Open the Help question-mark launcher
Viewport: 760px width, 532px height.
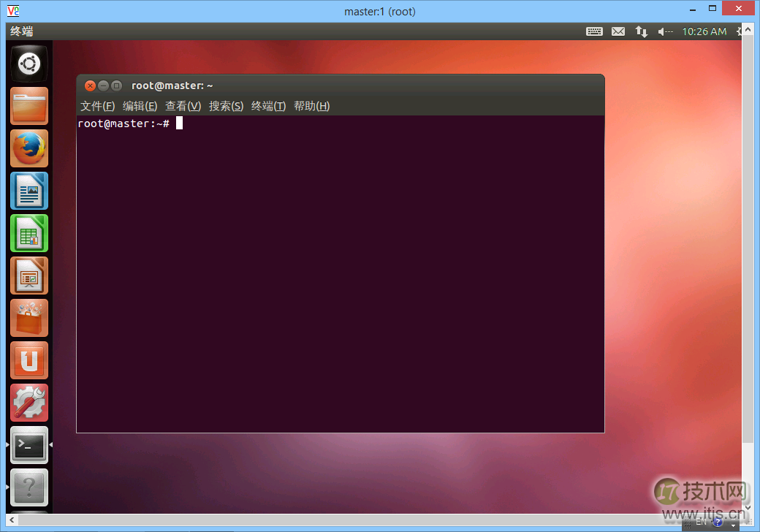(x=29, y=487)
